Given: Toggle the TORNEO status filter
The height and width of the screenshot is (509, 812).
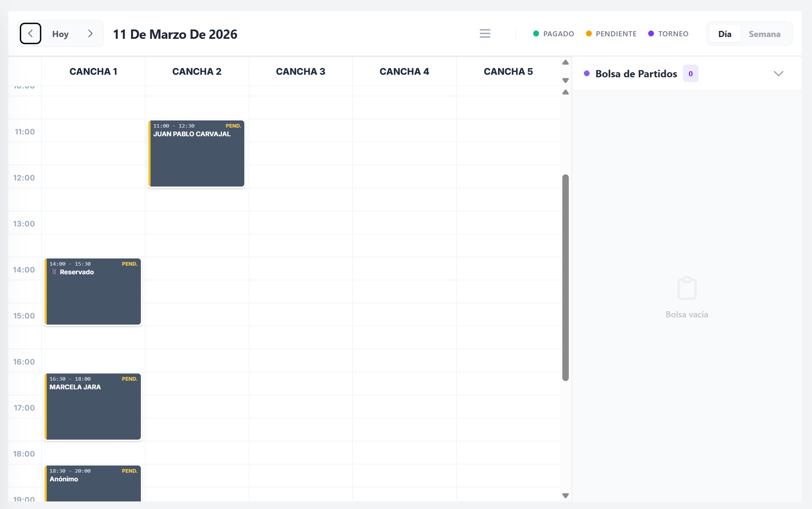Looking at the screenshot, I should click(x=668, y=33).
